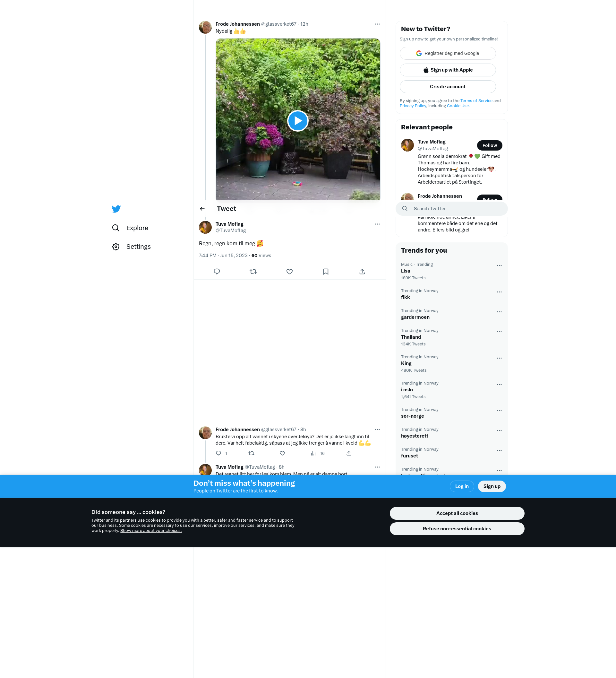
Task: Open the tweet timestamp 7:44 PM · Jun 15, 2023
Action: click(223, 256)
